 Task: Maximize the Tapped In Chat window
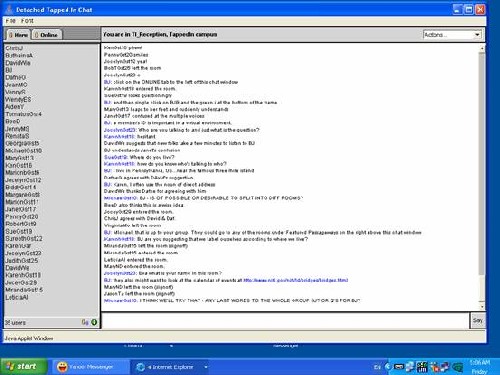pyautogui.click(x=469, y=10)
